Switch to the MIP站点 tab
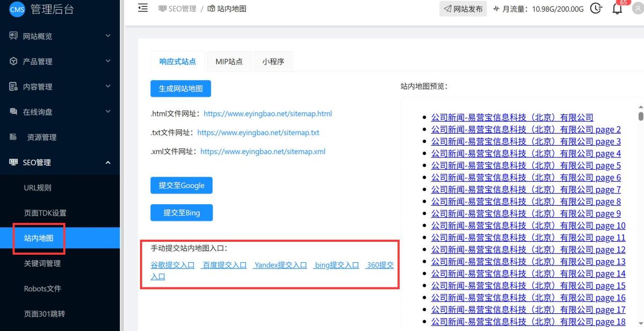The image size is (644, 331). 229,61
